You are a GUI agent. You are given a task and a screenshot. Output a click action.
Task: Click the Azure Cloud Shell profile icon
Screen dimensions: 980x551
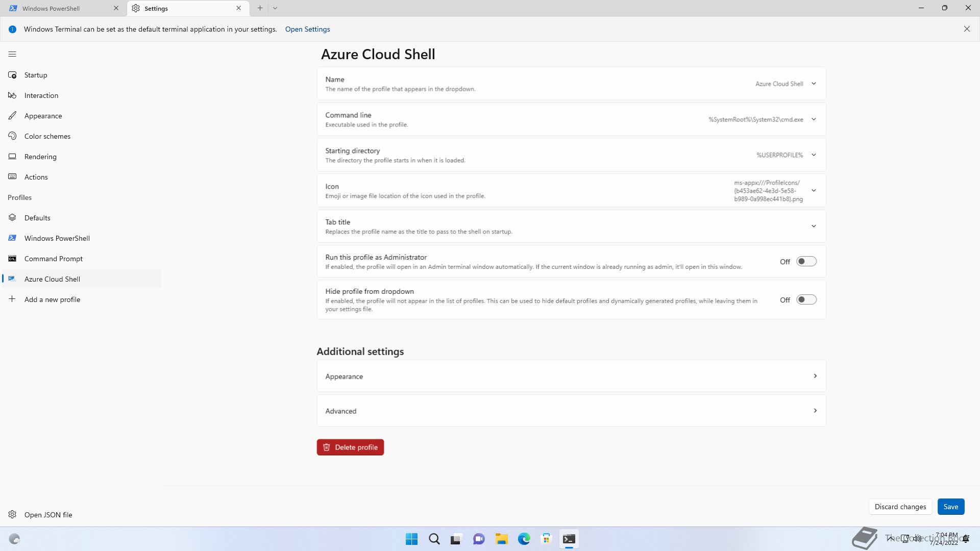[x=12, y=279]
